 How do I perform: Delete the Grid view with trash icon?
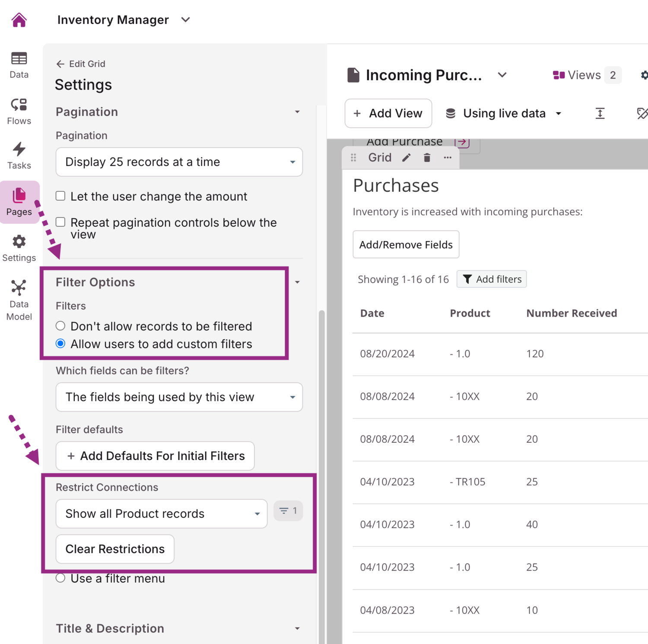point(427,158)
